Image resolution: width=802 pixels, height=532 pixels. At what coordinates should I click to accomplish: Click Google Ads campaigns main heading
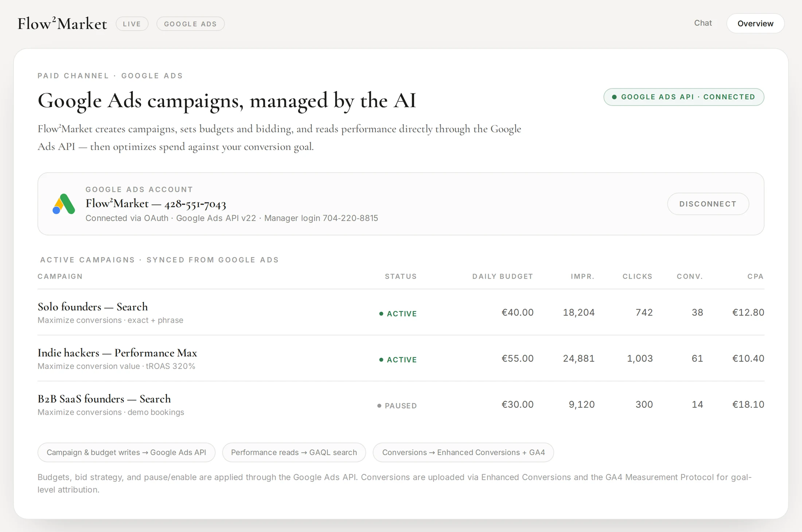(x=227, y=101)
